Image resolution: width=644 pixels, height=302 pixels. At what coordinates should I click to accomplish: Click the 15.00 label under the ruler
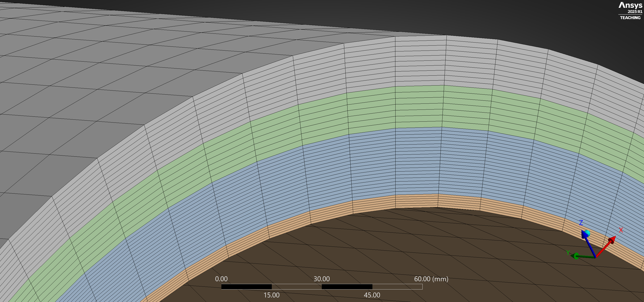coord(272,295)
